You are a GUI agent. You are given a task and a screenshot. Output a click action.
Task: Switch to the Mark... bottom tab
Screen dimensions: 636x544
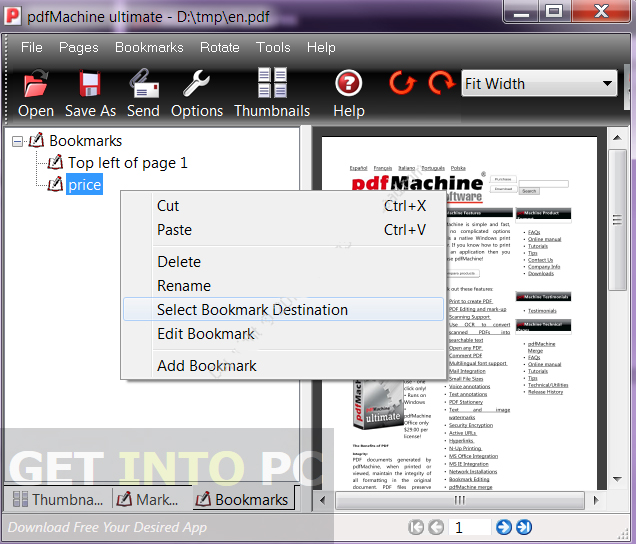click(148, 499)
